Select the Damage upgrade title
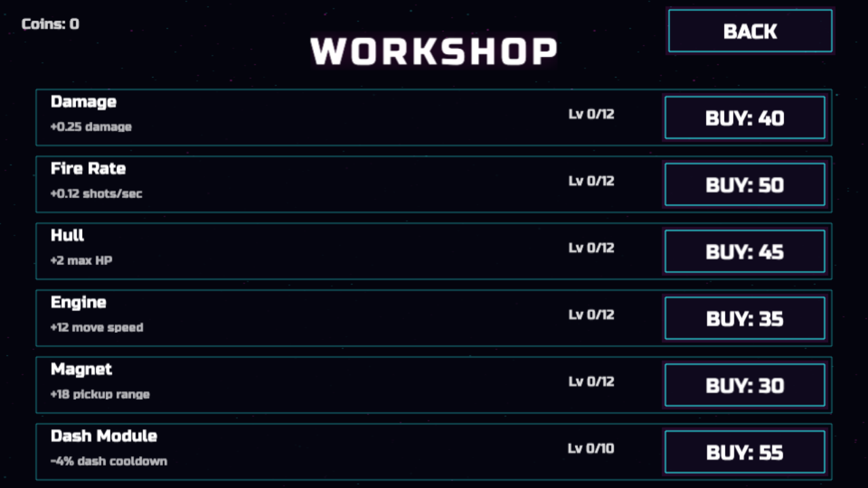Viewport: 868px width, 488px height. click(x=83, y=102)
